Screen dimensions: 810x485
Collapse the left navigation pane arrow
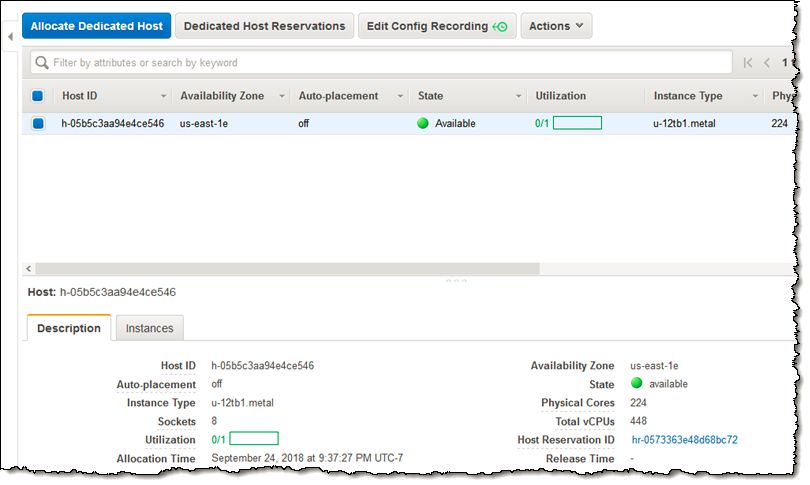9,36
